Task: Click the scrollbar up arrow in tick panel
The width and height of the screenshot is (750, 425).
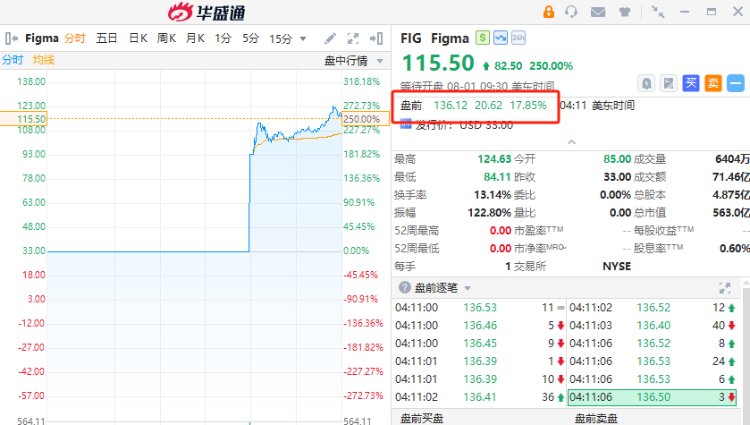Action: coord(746,283)
